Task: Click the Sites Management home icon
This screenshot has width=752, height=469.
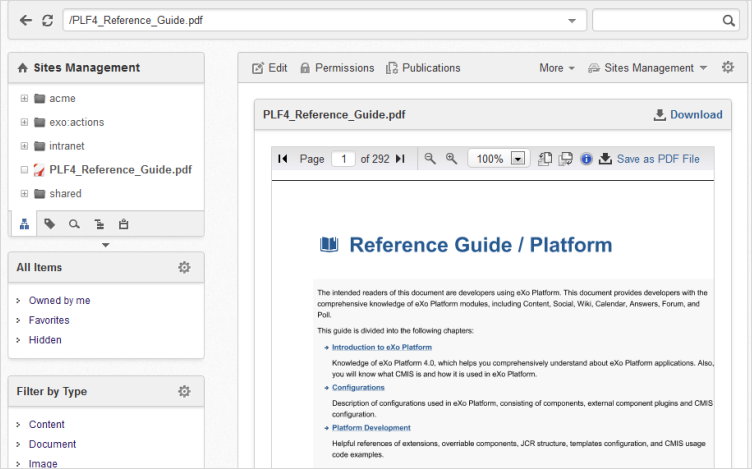Action: [23, 68]
